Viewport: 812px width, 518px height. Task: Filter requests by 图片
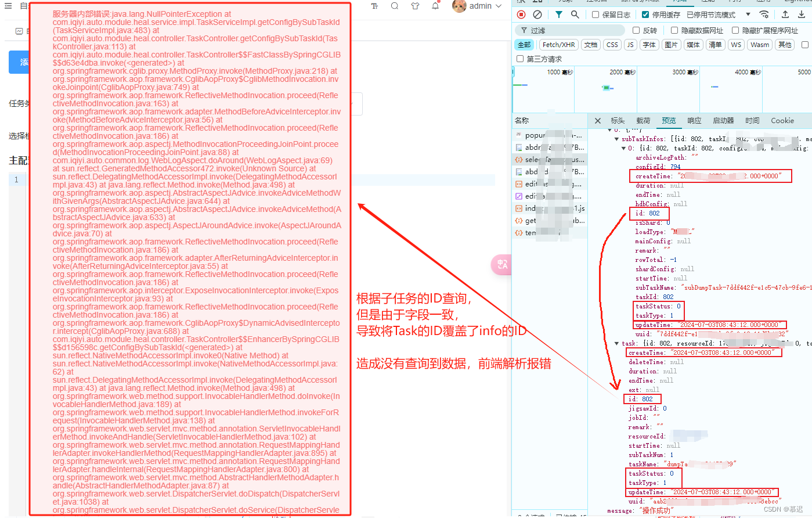click(x=672, y=45)
